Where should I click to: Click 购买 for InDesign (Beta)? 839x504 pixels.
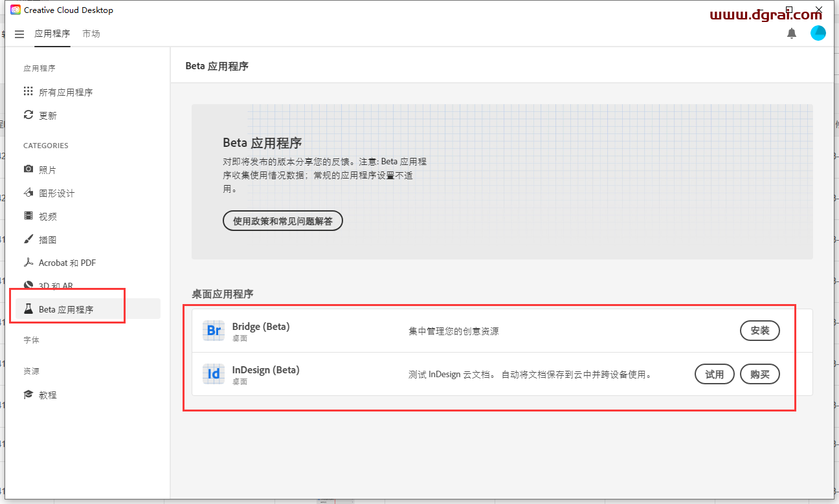(760, 374)
